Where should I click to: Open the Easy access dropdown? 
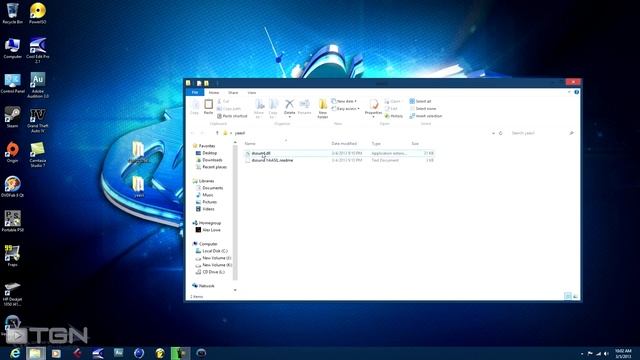[346, 109]
